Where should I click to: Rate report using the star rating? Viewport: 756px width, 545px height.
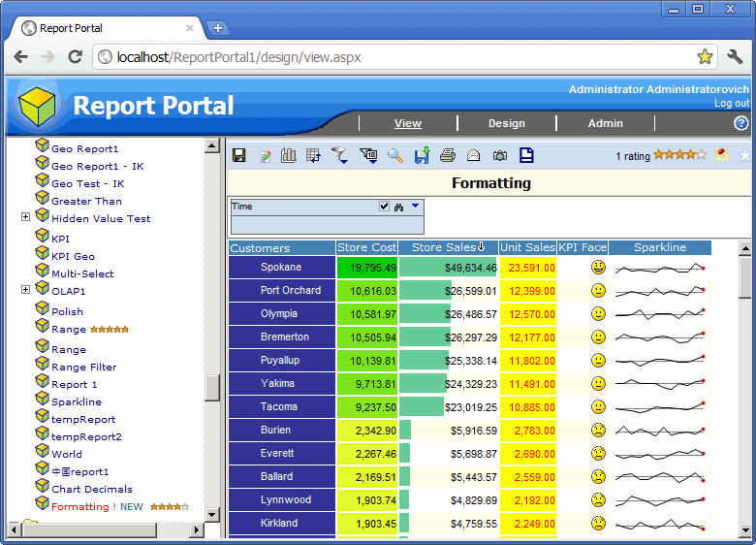679,155
